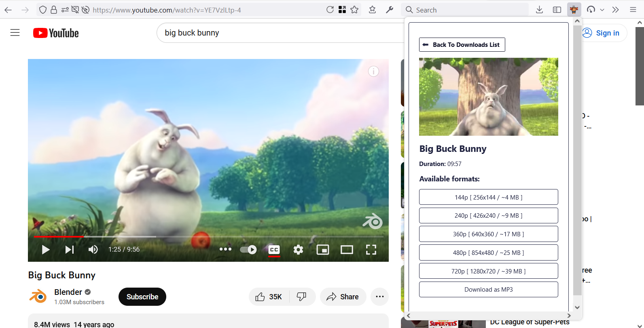Open the player's three-dot chapters button
This screenshot has width=644, height=328.
tap(225, 249)
